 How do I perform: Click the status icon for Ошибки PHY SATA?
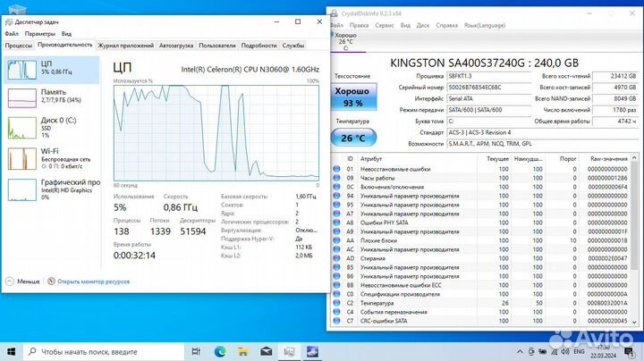point(337,222)
